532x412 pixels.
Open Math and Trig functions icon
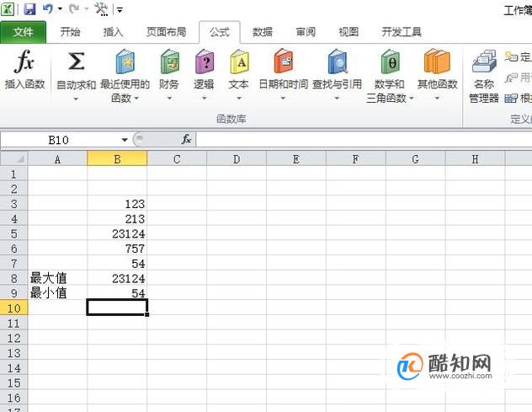click(390, 62)
